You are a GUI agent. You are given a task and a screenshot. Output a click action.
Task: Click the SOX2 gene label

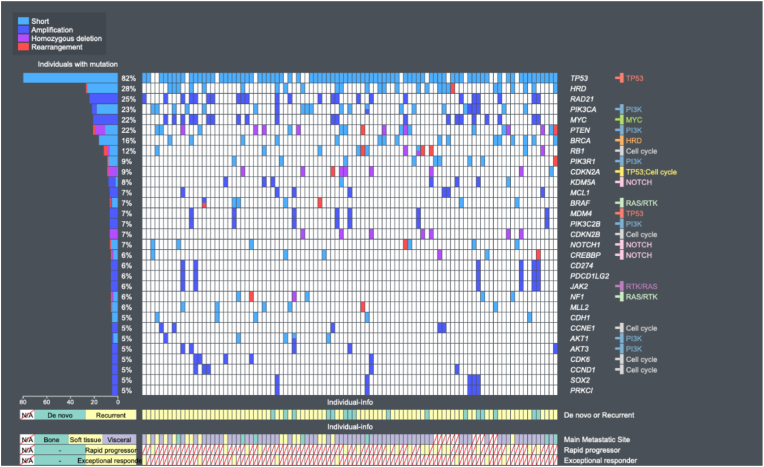[580, 380]
